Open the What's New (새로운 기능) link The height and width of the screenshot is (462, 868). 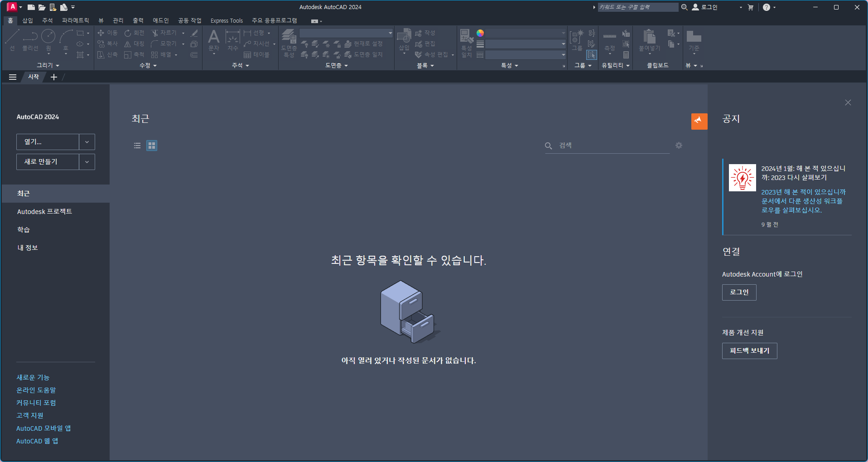(33, 377)
